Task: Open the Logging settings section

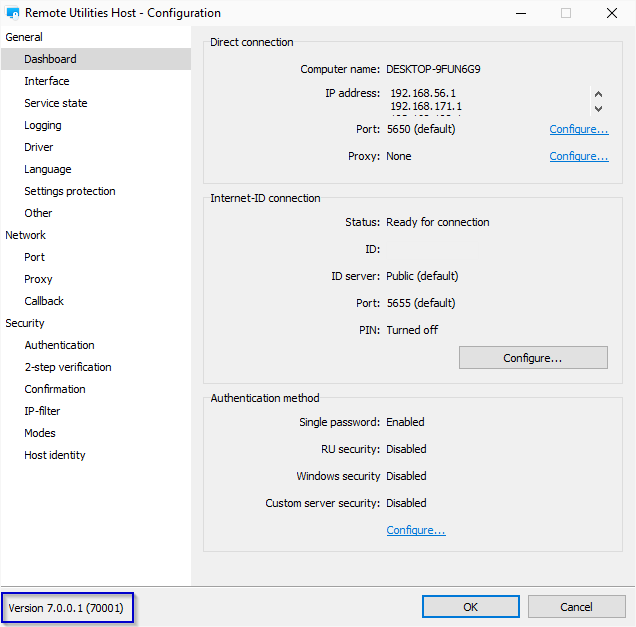Action: [x=43, y=125]
